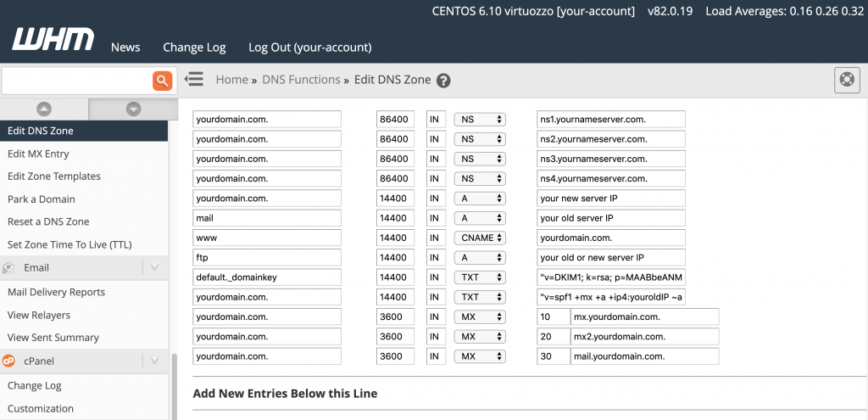The height and width of the screenshot is (420, 868).
Task: Open the CNAME type dropdown for www
Action: pos(480,238)
